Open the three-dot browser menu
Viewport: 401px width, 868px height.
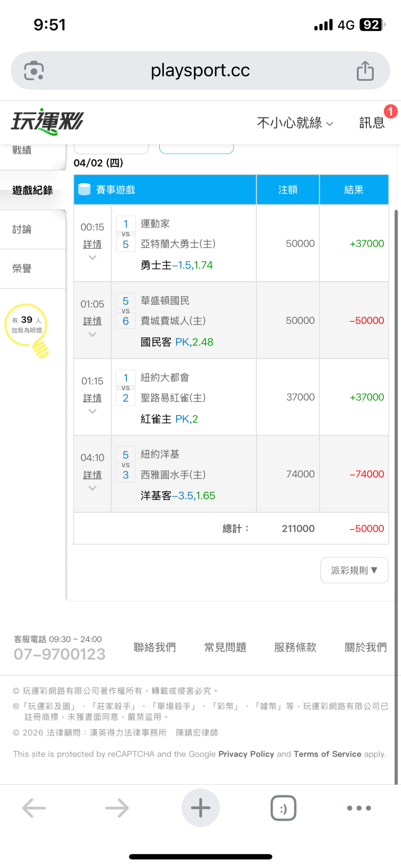point(359,808)
